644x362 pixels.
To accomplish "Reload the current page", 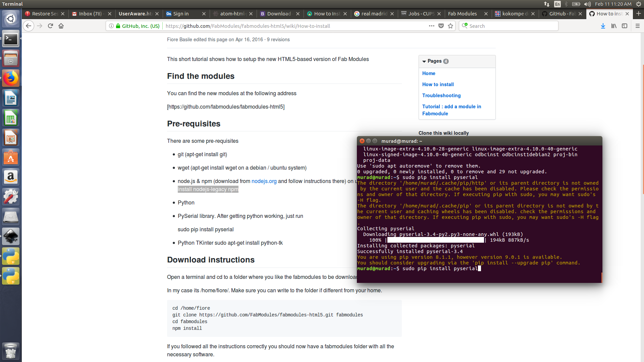I will click(x=50, y=26).
